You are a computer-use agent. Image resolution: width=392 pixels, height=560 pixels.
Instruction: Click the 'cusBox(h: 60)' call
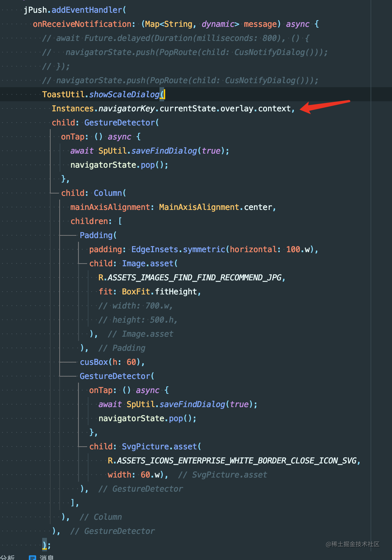(110, 362)
